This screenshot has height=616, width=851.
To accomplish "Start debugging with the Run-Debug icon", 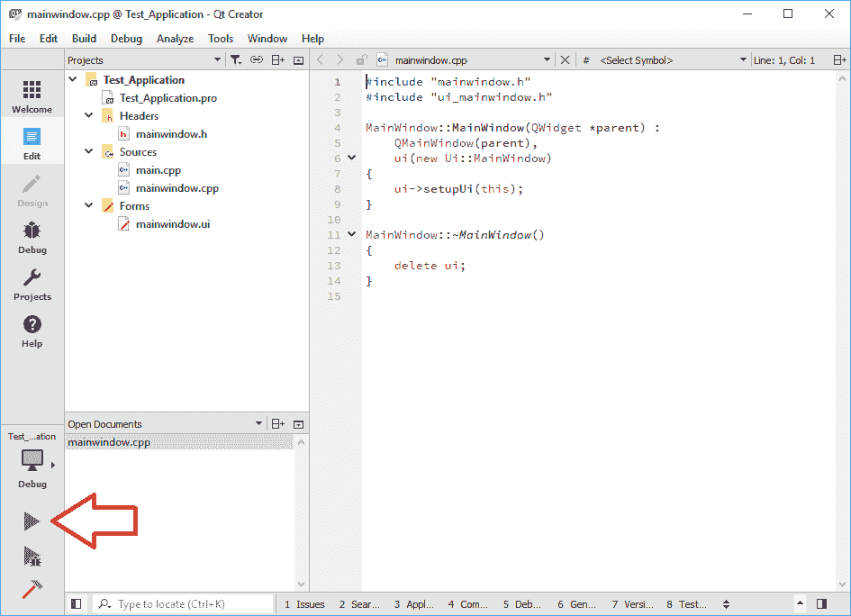I will point(32,556).
